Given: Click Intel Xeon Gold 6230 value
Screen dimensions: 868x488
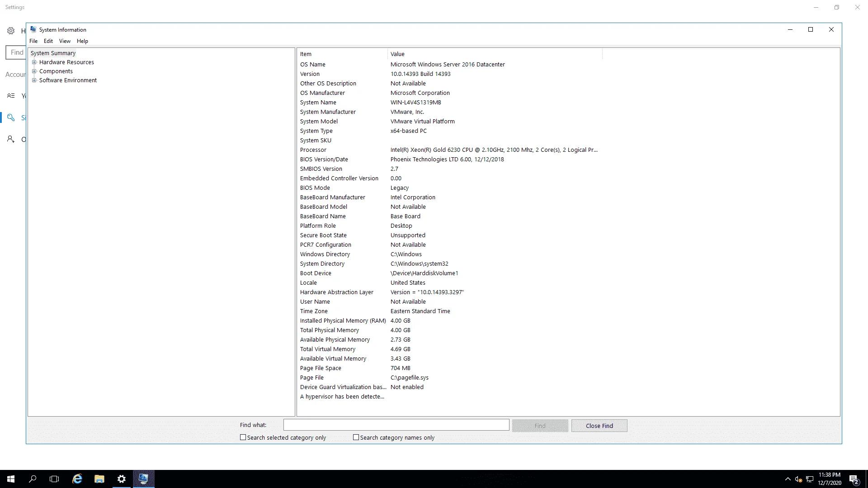Looking at the screenshot, I should pyautogui.click(x=494, y=150).
